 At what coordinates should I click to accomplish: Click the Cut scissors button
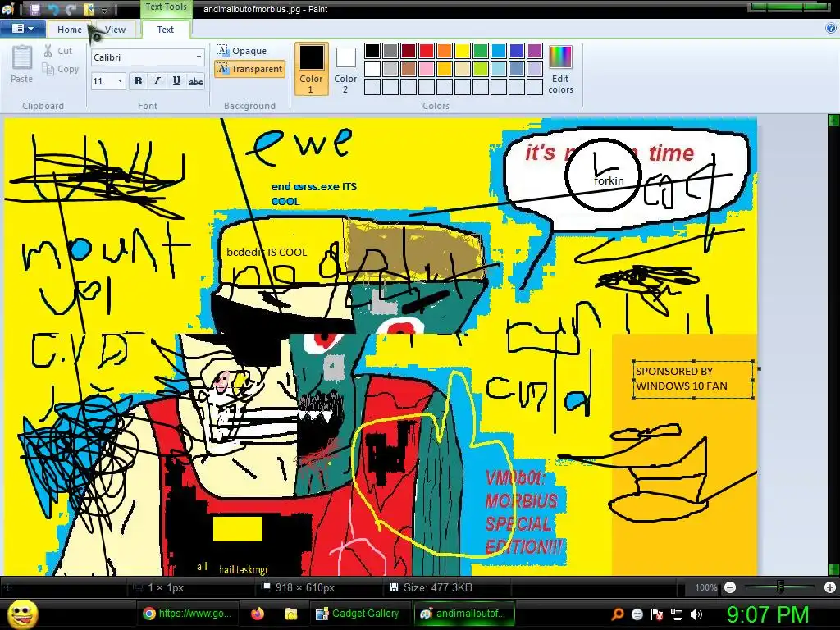(x=58, y=51)
